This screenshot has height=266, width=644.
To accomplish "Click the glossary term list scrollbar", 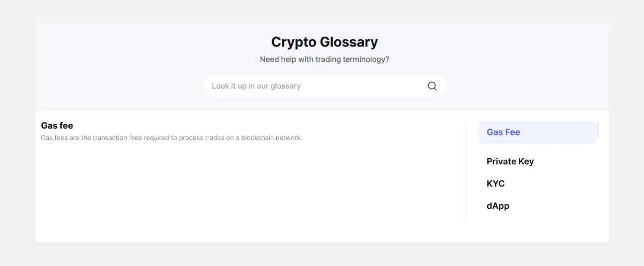I will [x=598, y=130].
